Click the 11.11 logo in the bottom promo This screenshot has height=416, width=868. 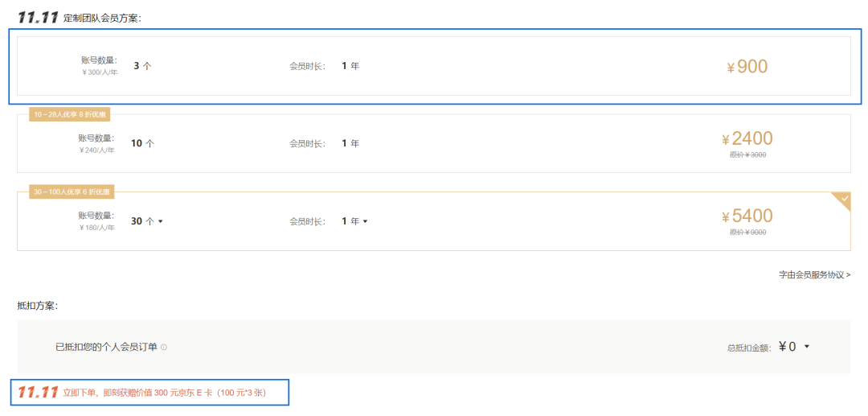point(38,393)
